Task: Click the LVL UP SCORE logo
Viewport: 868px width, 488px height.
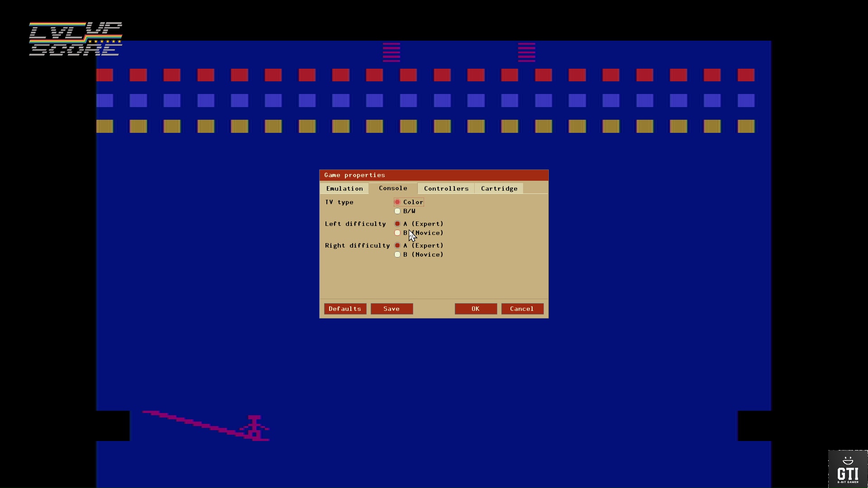Action: pos(75,39)
